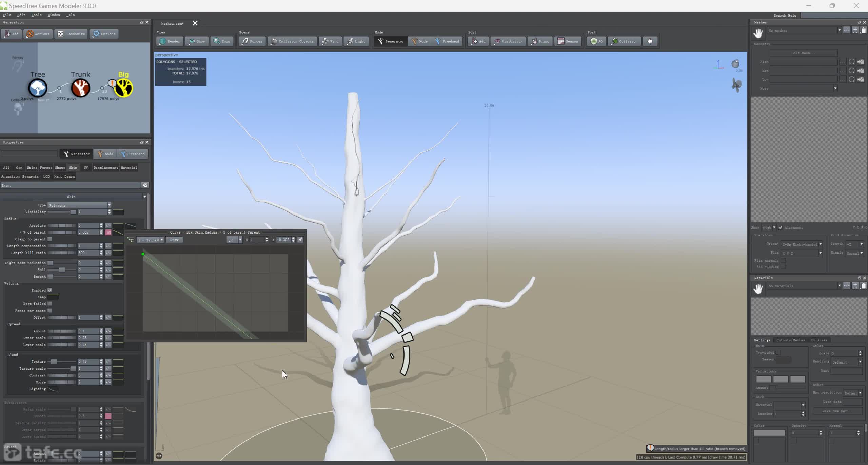Open the curve preset shape dropdown
The width and height of the screenshot is (868, 465).
[234, 240]
